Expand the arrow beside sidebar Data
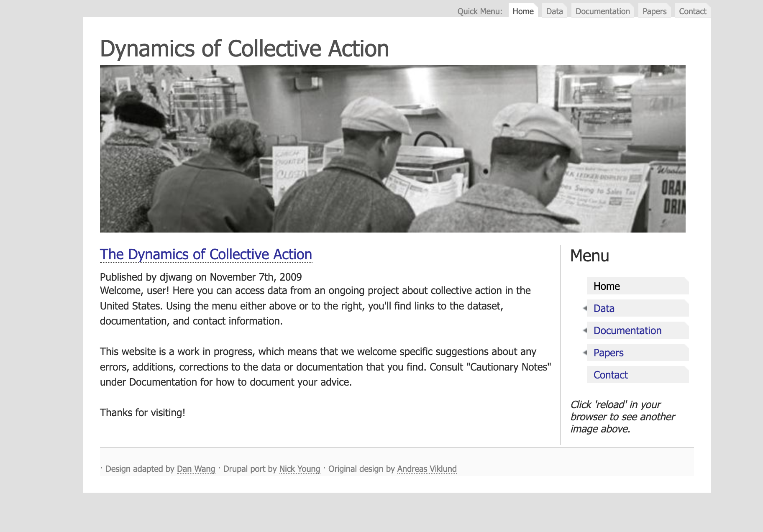The width and height of the screenshot is (763, 532). coord(585,308)
